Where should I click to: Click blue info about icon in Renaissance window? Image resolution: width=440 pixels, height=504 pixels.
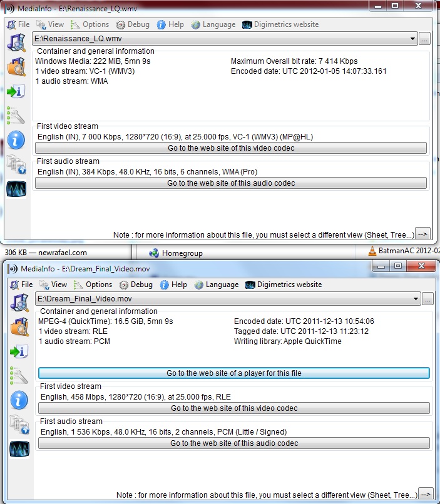tap(16, 140)
